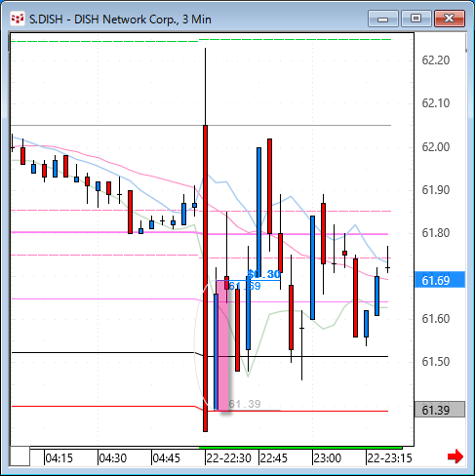Select the $0.30 profit label
The width and height of the screenshot is (475, 476).
click(x=263, y=274)
